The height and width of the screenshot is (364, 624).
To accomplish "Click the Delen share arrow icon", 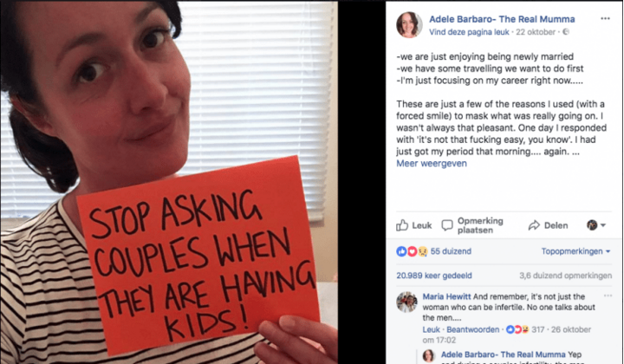I will (x=534, y=225).
